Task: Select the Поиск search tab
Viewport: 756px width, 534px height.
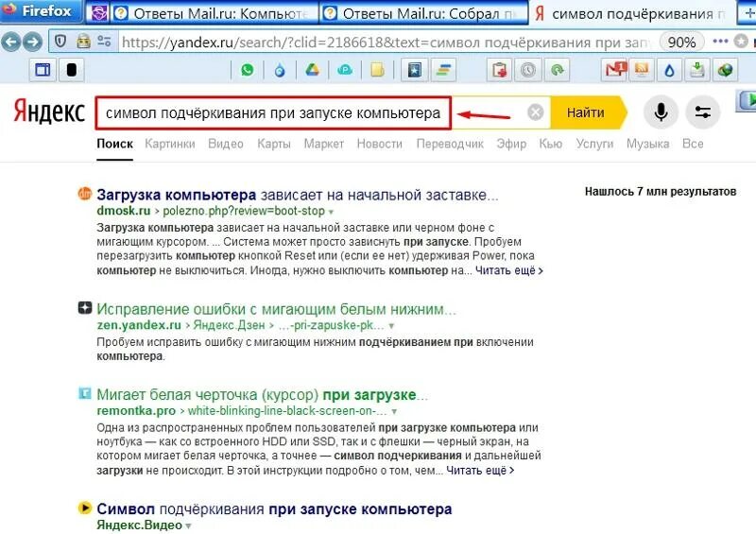Action: coord(114,144)
